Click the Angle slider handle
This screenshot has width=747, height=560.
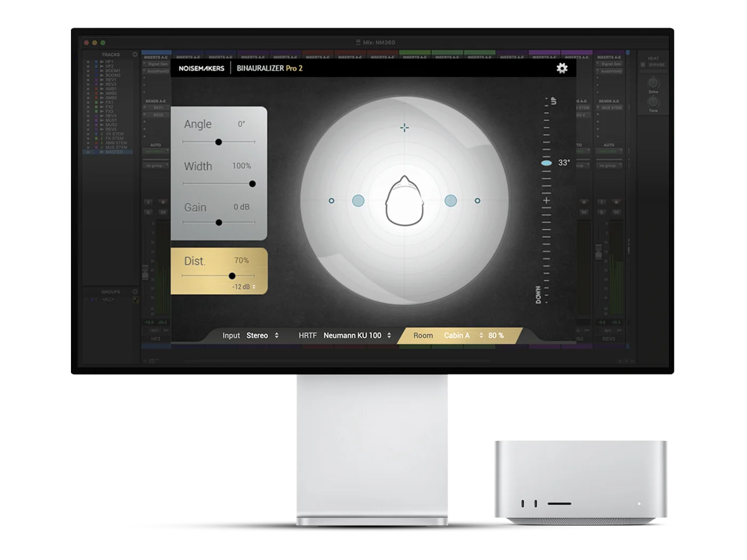(x=219, y=142)
